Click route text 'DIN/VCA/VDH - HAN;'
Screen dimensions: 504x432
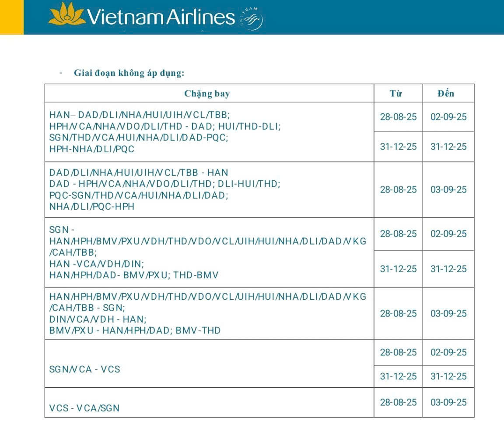coord(98,319)
